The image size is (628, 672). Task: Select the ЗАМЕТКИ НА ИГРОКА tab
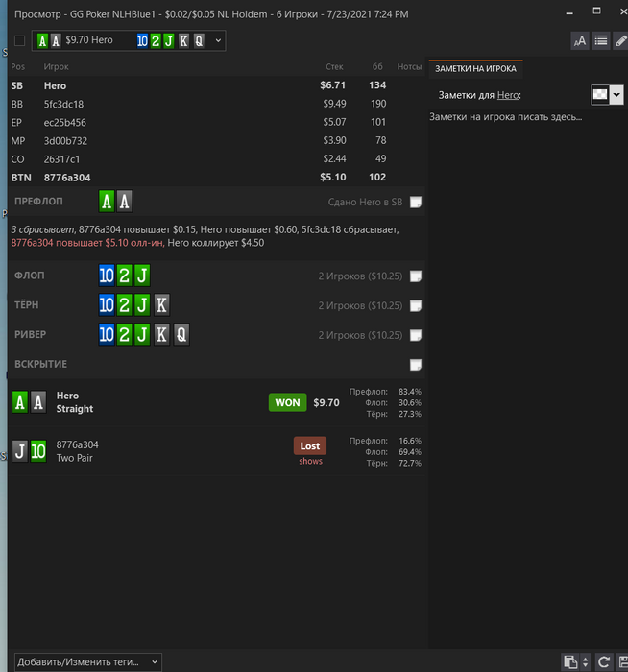tap(475, 68)
